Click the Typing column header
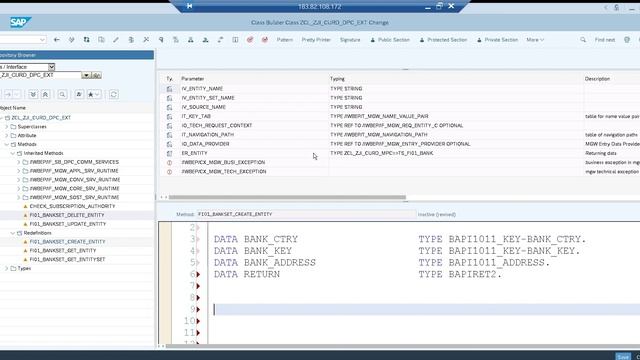The image size is (640, 360). (x=338, y=79)
